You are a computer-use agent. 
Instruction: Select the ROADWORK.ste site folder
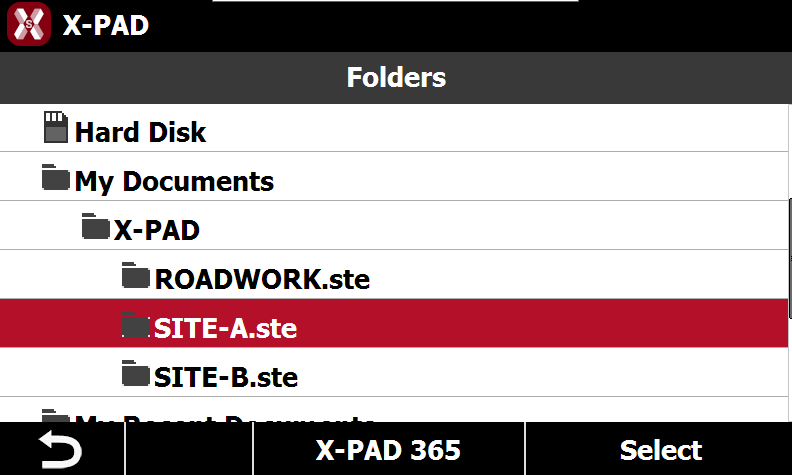click(x=394, y=274)
